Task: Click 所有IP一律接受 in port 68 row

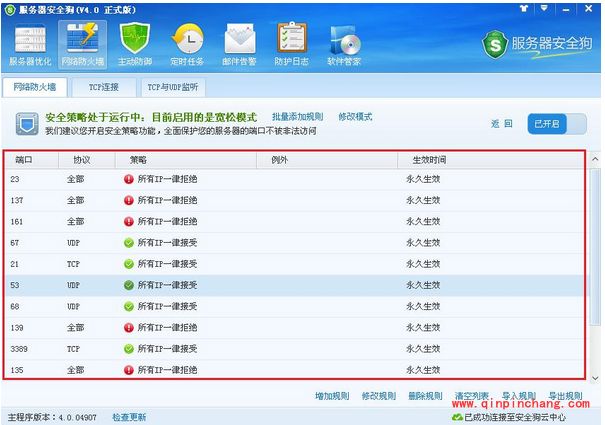Action: [167, 306]
